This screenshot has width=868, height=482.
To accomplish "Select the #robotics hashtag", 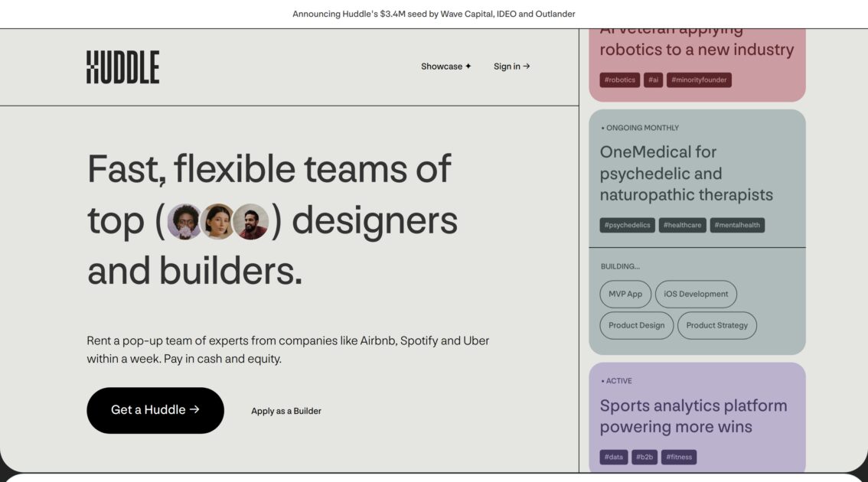I will (621, 80).
